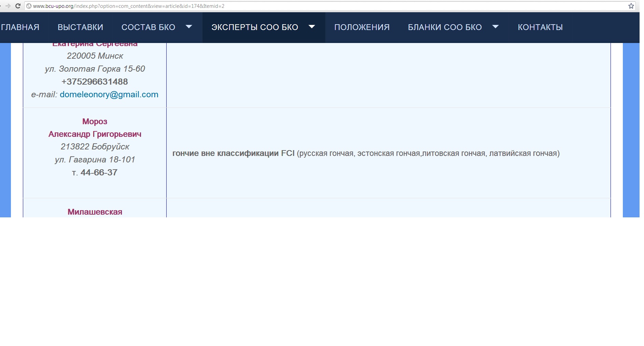Expand the arrow beside ЭКСПЕРТЫ СОО БКО
The height and width of the screenshot is (346, 644).
pyautogui.click(x=312, y=27)
